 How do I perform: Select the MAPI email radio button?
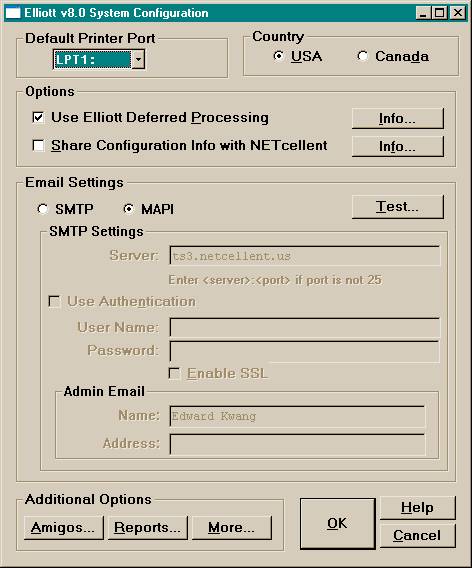coord(129,209)
